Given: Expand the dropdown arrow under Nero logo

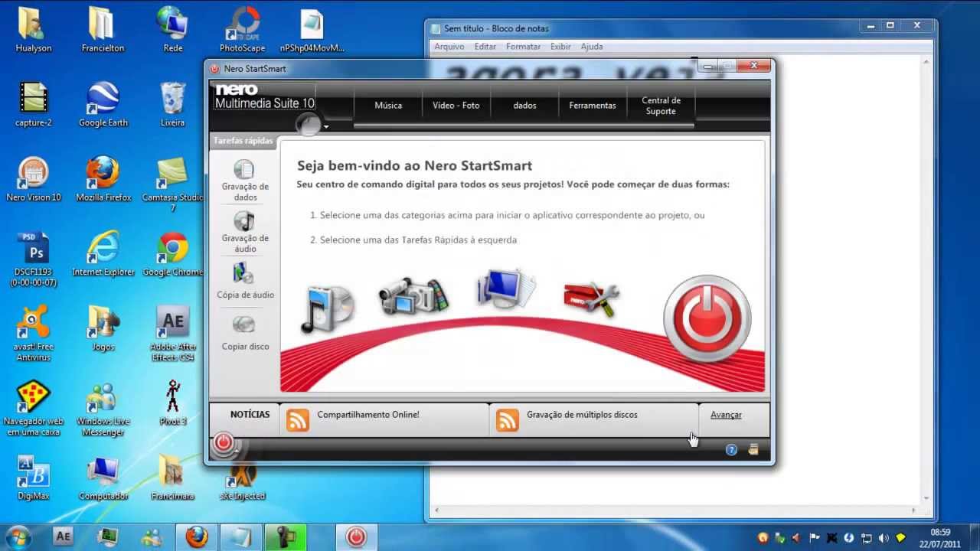Looking at the screenshot, I should pyautogui.click(x=326, y=126).
